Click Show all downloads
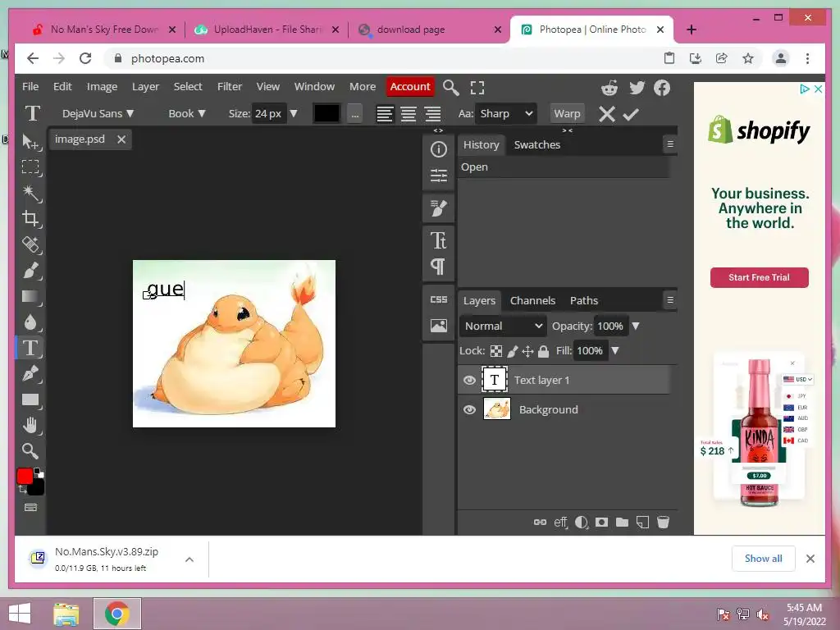840x630 pixels. pyautogui.click(x=763, y=558)
